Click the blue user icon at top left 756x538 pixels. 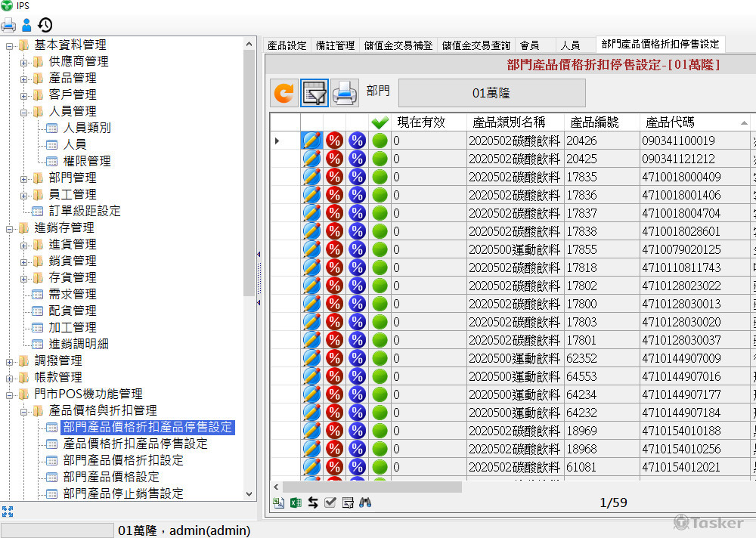click(x=26, y=25)
